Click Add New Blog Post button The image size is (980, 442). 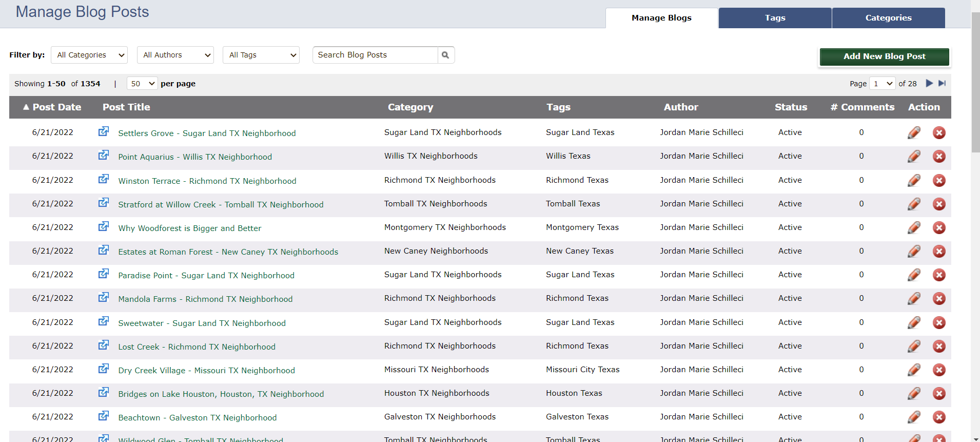884,56
